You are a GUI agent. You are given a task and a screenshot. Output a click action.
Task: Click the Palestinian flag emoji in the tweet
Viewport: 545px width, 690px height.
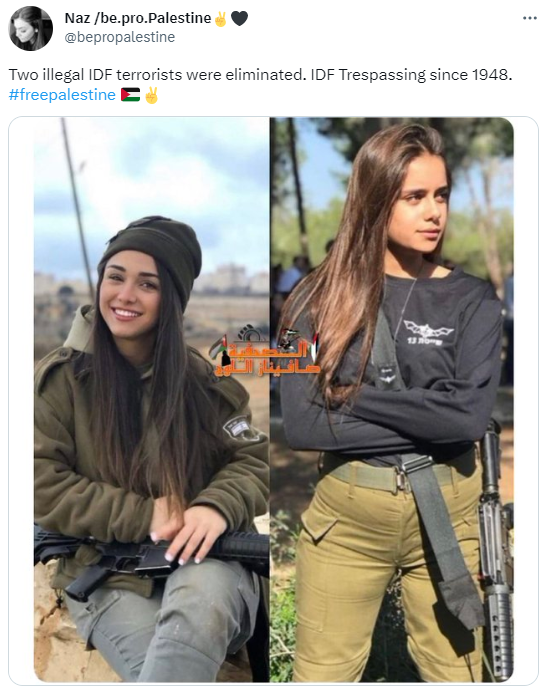tap(130, 95)
